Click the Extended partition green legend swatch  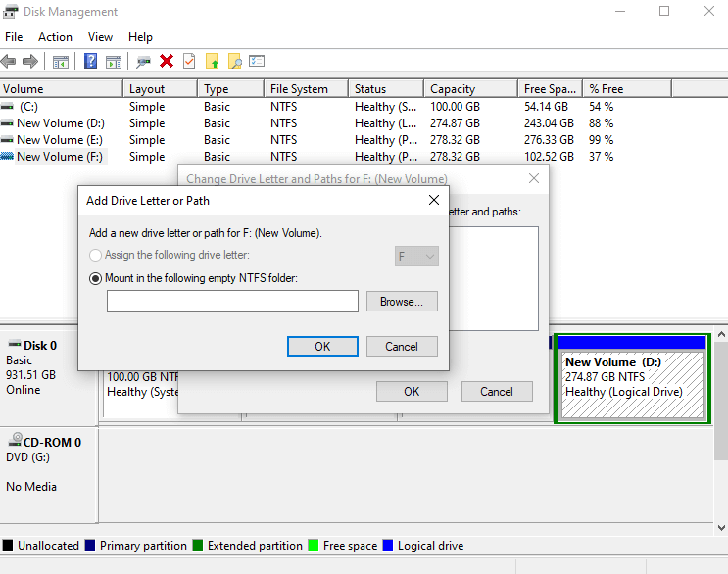tap(198, 546)
